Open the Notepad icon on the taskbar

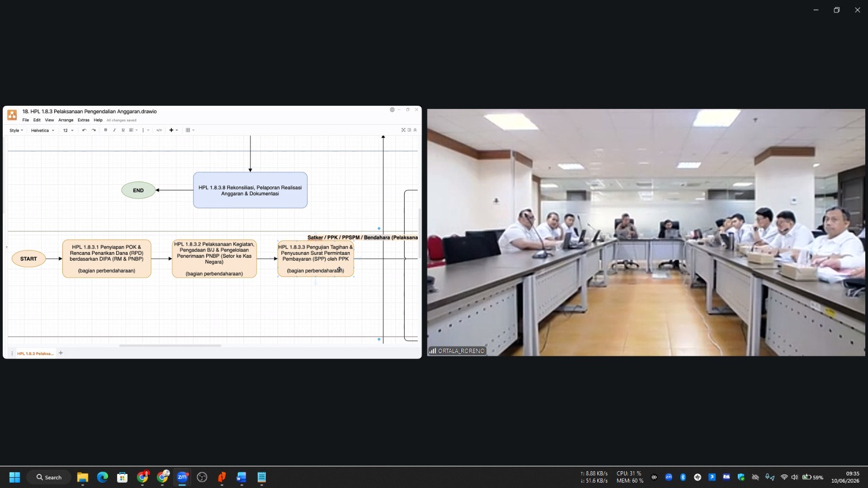(x=262, y=477)
